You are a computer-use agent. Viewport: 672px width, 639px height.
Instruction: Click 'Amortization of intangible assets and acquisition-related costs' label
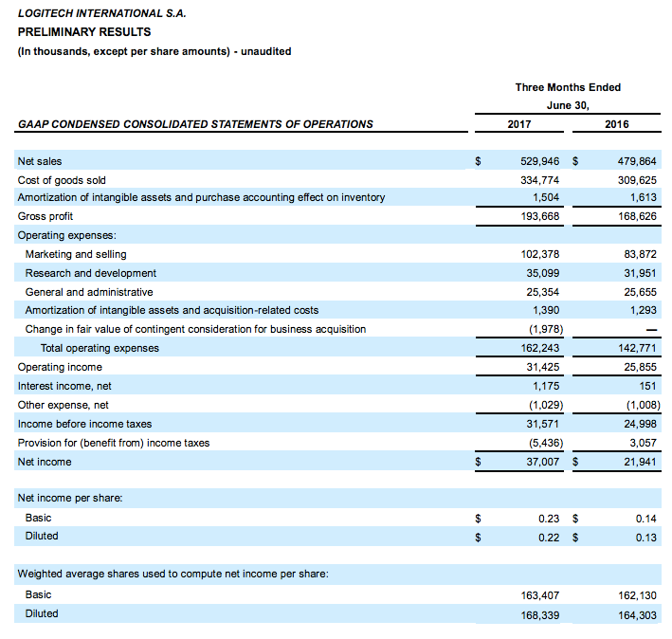(172, 310)
